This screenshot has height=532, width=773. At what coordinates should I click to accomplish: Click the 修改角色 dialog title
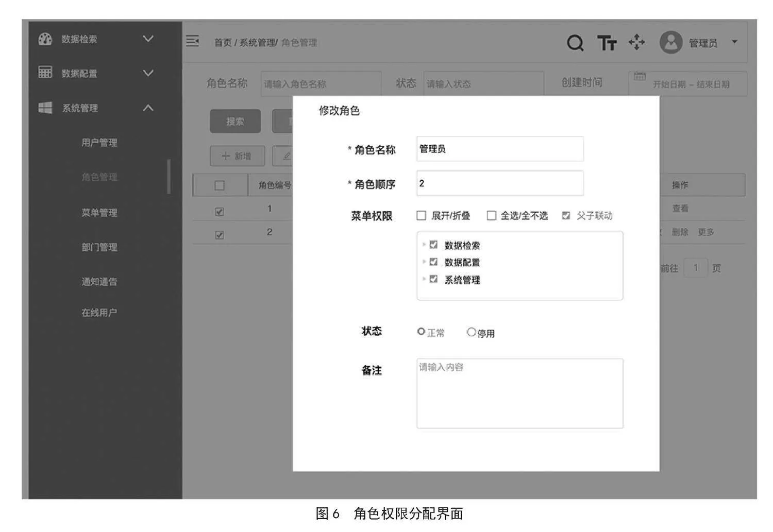[x=339, y=111]
